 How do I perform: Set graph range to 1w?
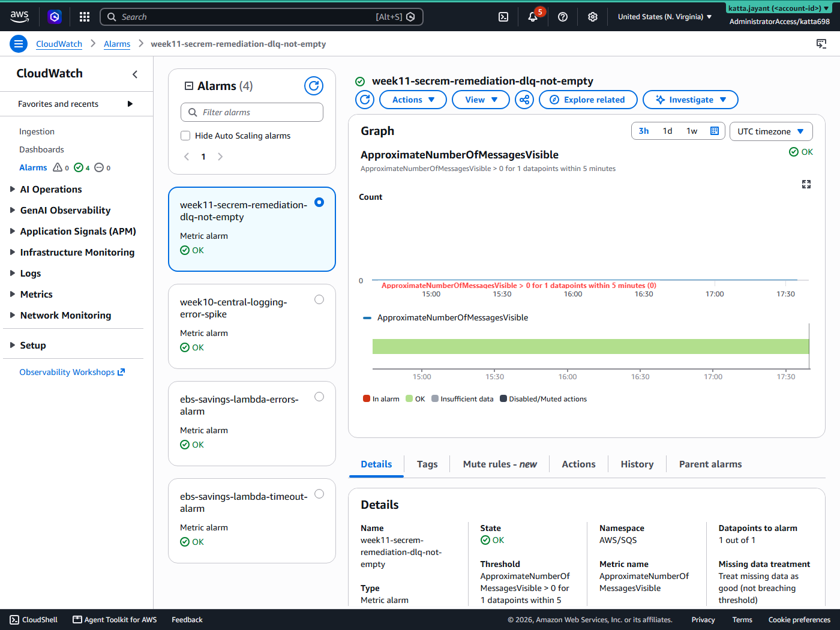point(692,131)
